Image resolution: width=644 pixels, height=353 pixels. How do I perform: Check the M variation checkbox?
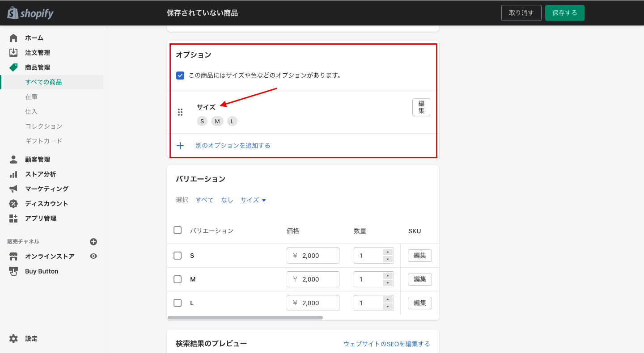tap(178, 279)
